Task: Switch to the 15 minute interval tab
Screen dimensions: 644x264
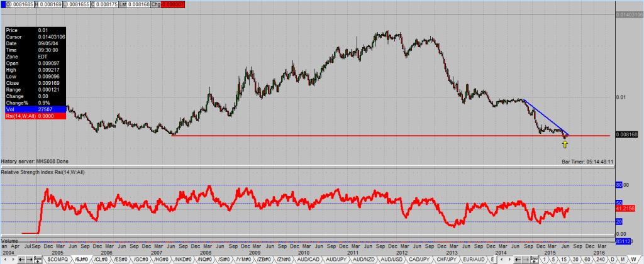Action: (564, 260)
